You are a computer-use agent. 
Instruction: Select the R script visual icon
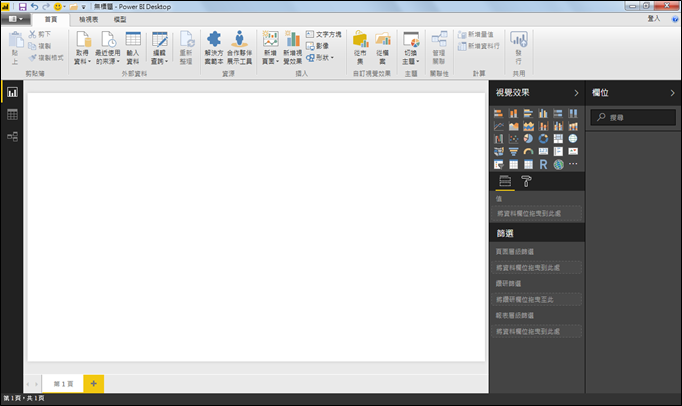point(543,164)
